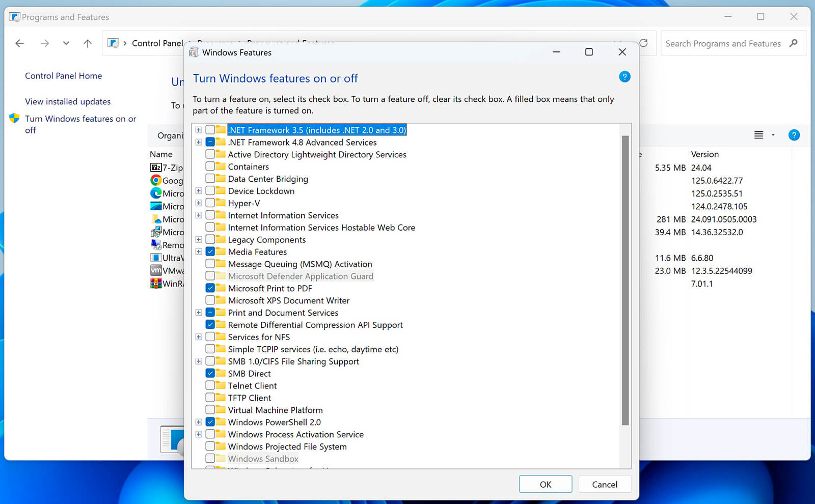Click the 24.091.0505.0003 version cell

[x=724, y=219]
